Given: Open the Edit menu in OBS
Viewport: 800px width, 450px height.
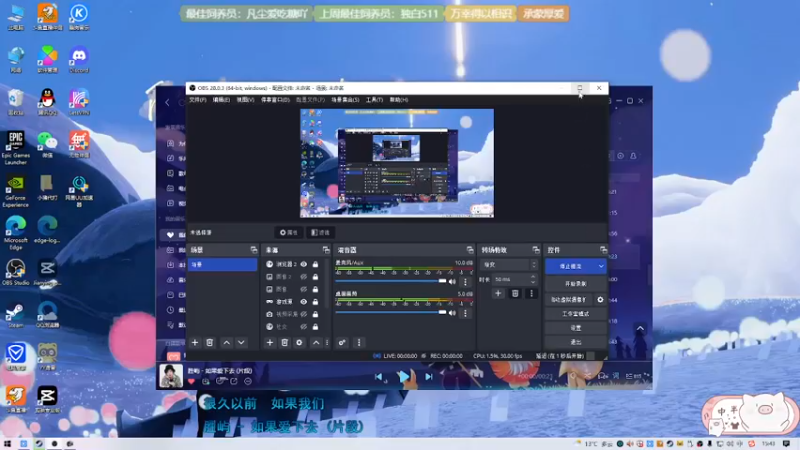Looking at the screenshot, I should 221,100.
